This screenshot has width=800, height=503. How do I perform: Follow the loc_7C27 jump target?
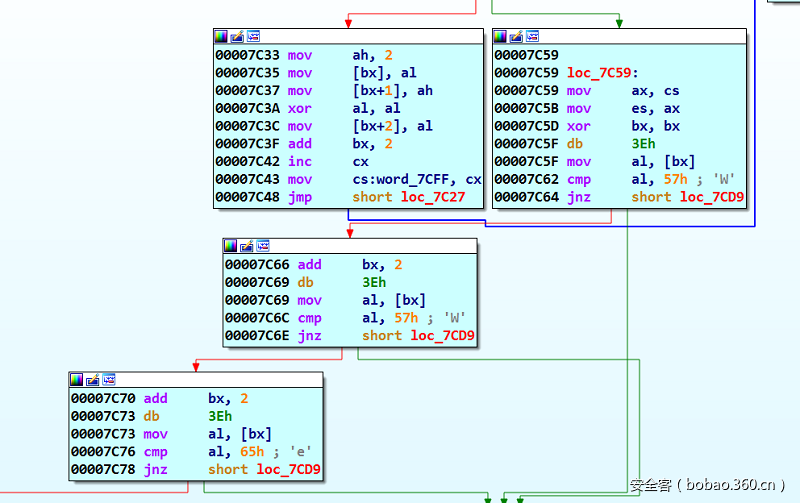click(435, 197)
